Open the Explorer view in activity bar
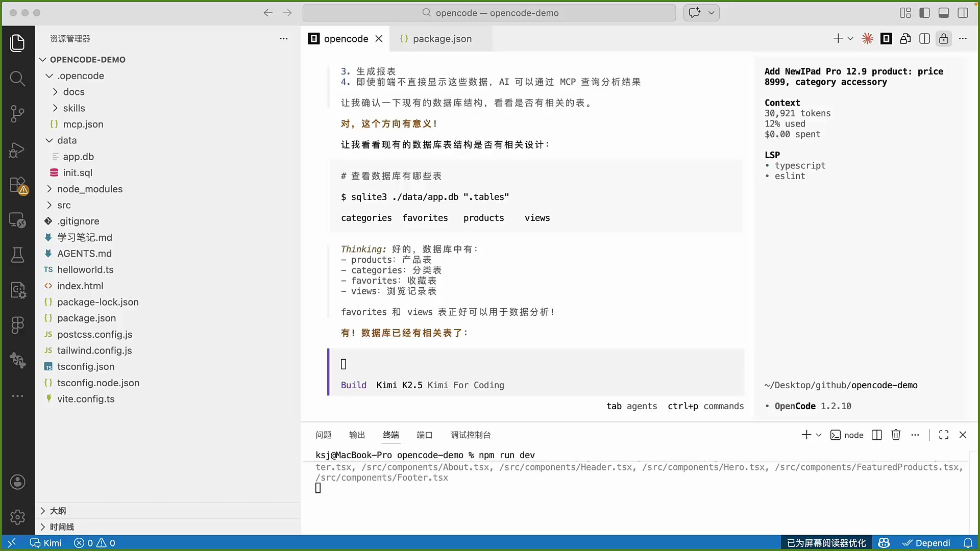The width and height of the screenshot is (980, 551). point(17,43)
